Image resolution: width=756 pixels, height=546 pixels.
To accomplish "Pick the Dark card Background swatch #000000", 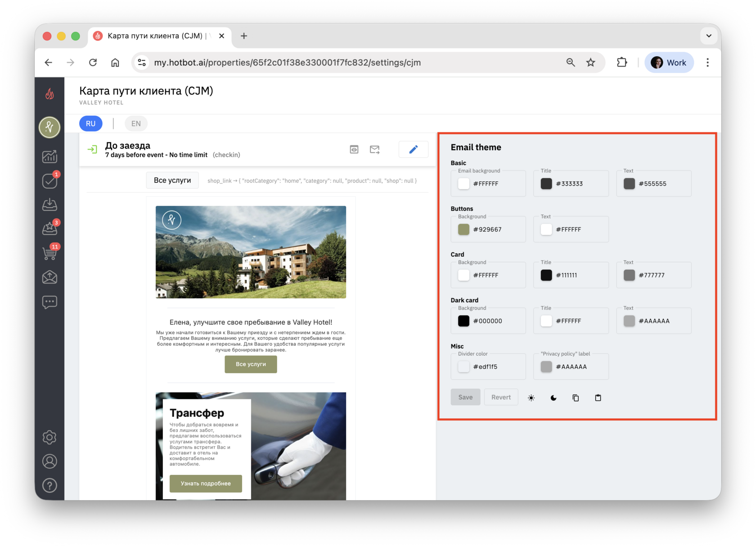I will (463, 321).
